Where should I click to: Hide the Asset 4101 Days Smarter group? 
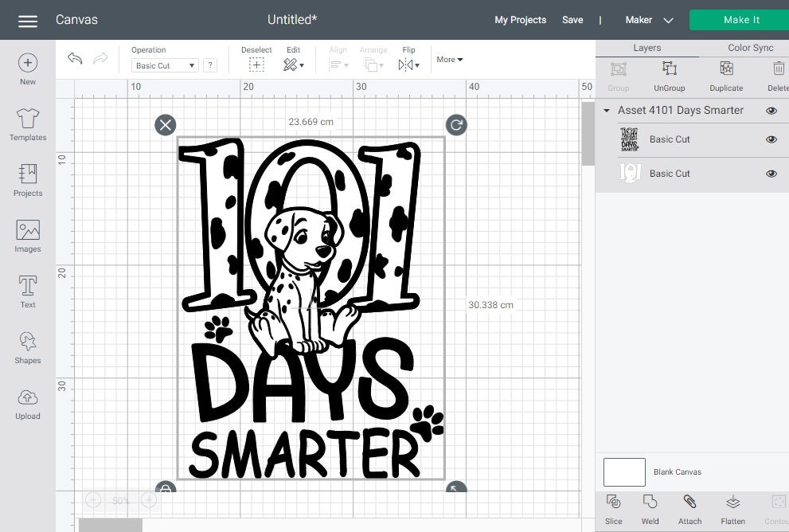point(770,110)
